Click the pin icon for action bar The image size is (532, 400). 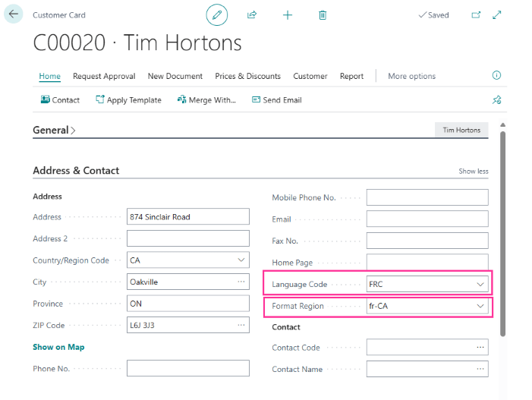[x=496, y=99]
